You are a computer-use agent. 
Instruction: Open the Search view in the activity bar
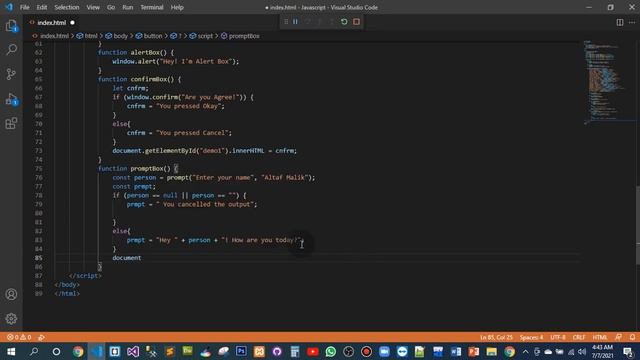11,50
